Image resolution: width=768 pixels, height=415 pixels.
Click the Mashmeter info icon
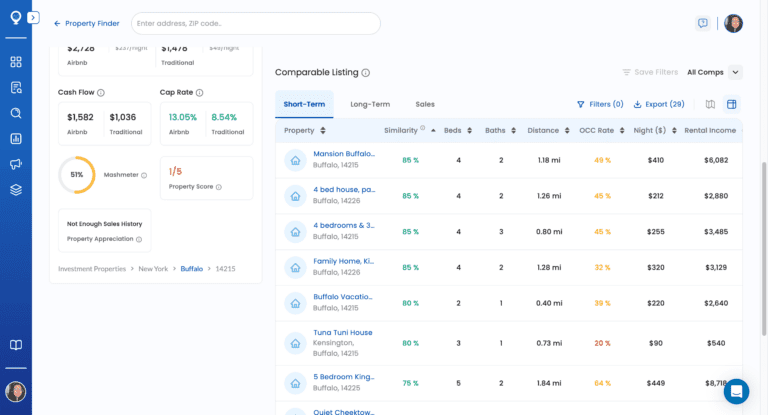(x=144, y=175)
